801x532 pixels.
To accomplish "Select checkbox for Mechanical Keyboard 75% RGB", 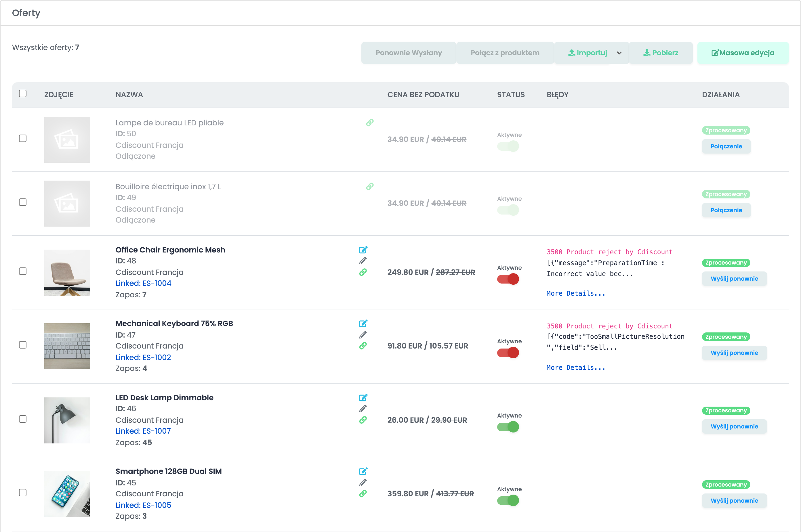I will 23,345.
